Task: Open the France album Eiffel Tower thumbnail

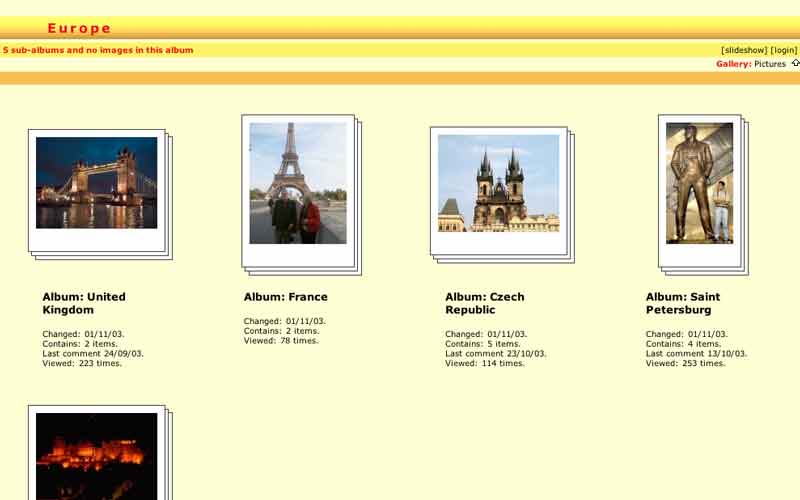Action: point(298,183)
